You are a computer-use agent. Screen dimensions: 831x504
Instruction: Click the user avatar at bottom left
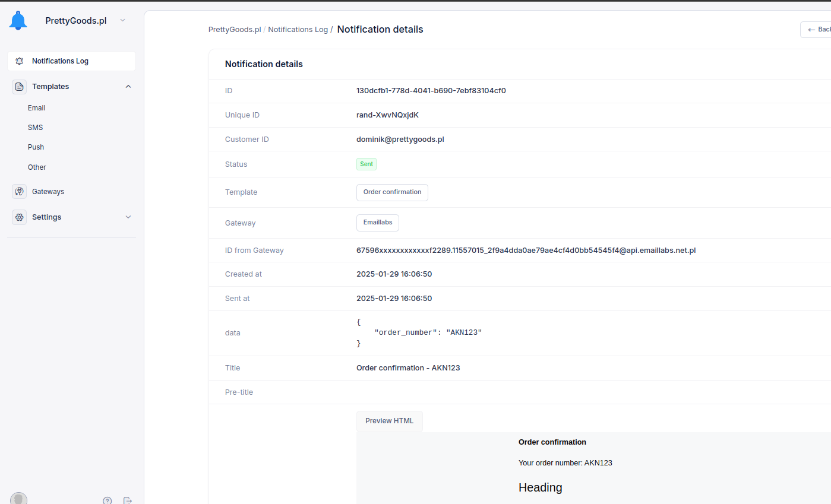tap(18, 499)
